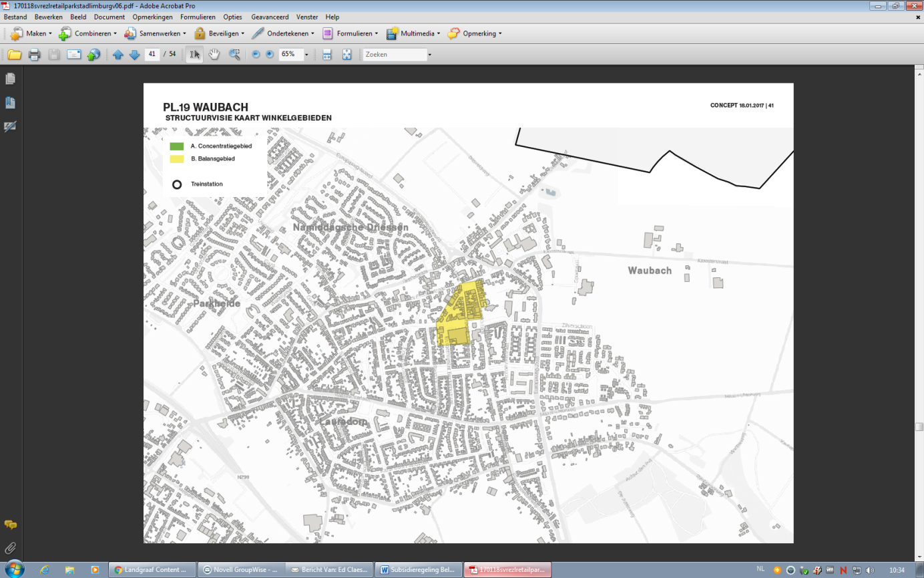This screenshot has height=578, width=924.
Task: Go to the next page arrow
Action: [x=134, y=55]
